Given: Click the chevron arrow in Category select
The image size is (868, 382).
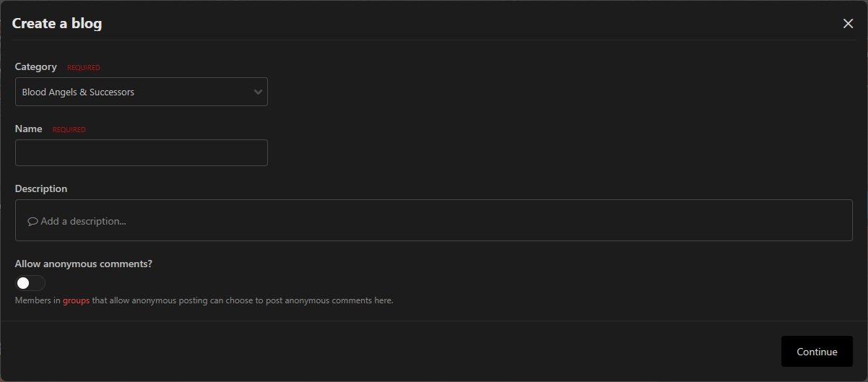Looking at the screenshot, I should [x=258, y=92].
